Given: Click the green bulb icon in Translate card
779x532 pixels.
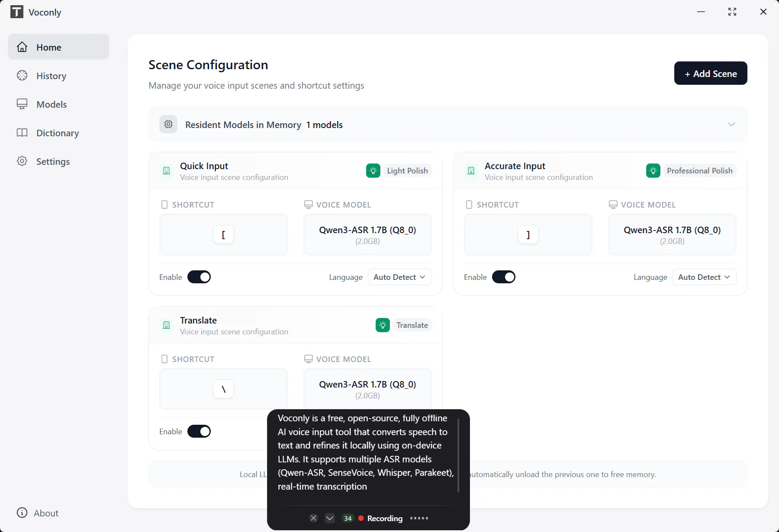Looking at the screenshot, I should (383, 325).
